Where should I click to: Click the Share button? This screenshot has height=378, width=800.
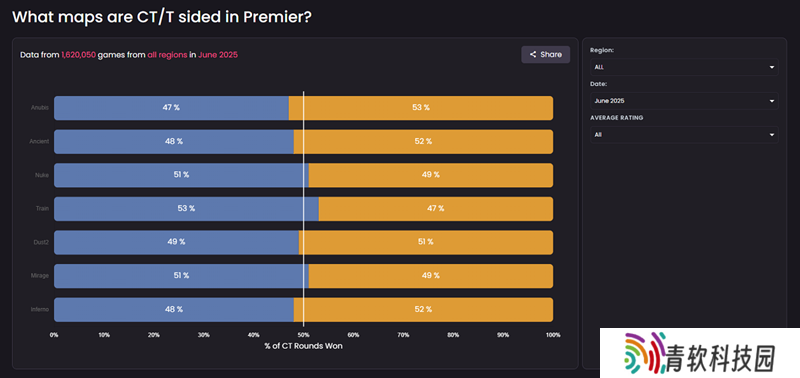tap(545, 55)
